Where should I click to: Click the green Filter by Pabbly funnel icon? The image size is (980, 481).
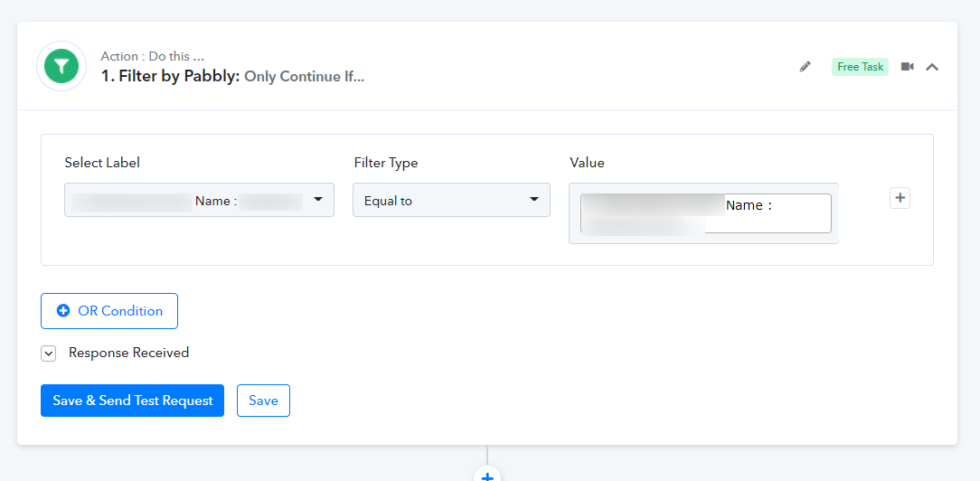pyautogui.click(x=61, y=66)
